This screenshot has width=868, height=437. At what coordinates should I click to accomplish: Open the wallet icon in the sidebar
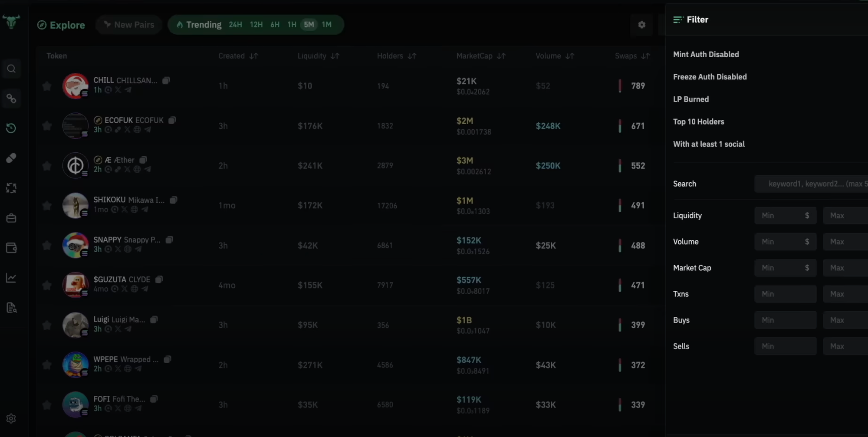(12, 248)
